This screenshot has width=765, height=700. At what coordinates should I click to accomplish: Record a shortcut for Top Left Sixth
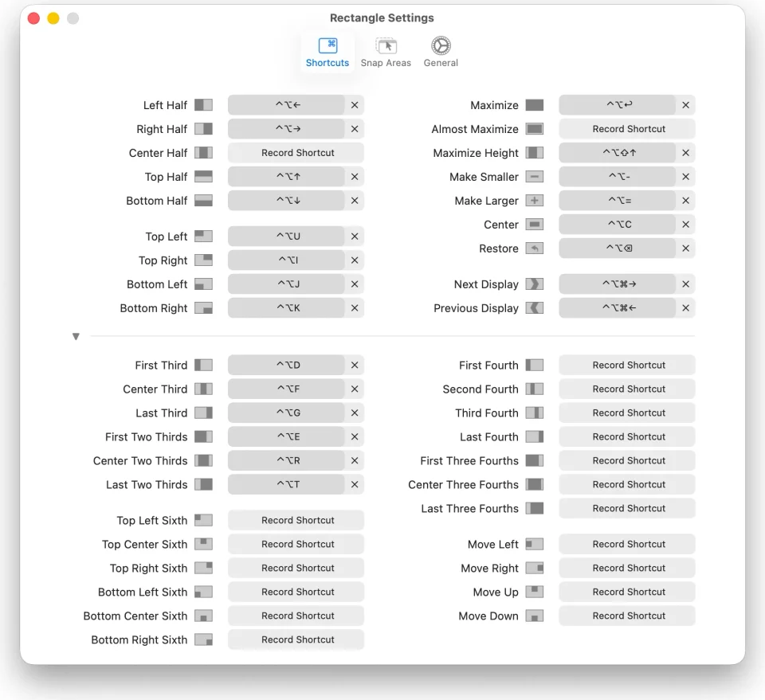point(296,520)
